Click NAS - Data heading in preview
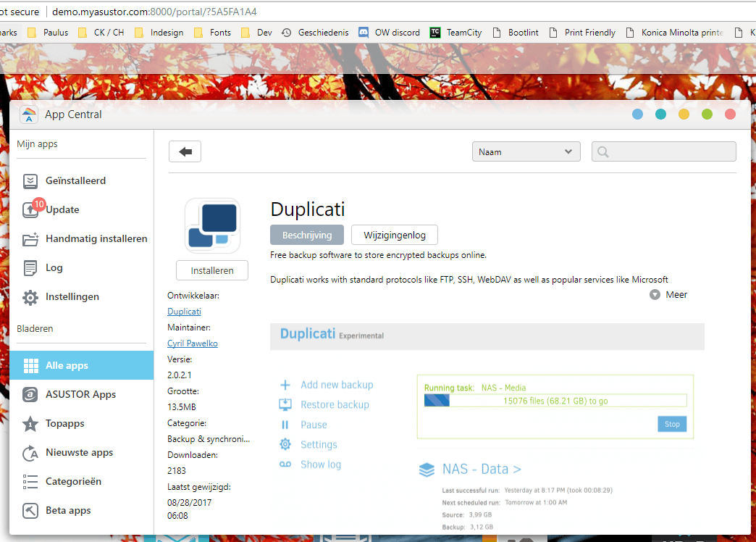Viewport: 756px width, 542px height. click(481, 469)
